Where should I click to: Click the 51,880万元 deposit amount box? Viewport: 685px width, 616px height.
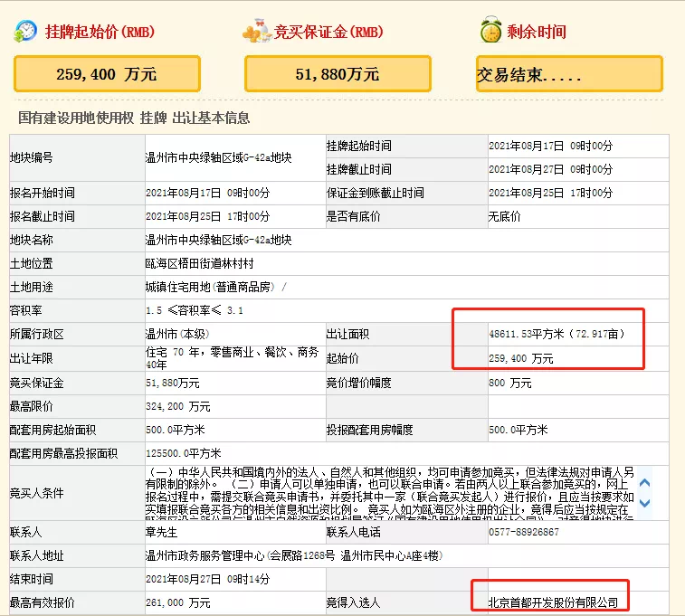(338, 74)
